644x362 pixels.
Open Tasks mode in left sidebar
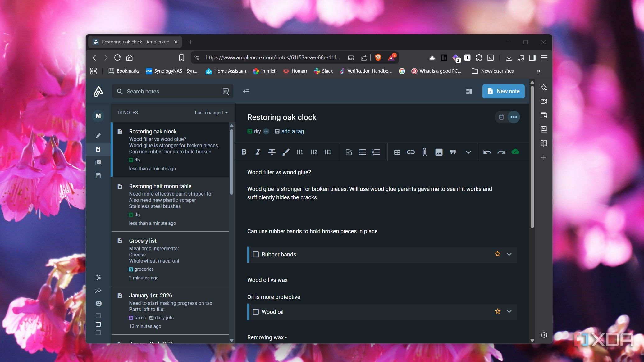click(98, 162)
